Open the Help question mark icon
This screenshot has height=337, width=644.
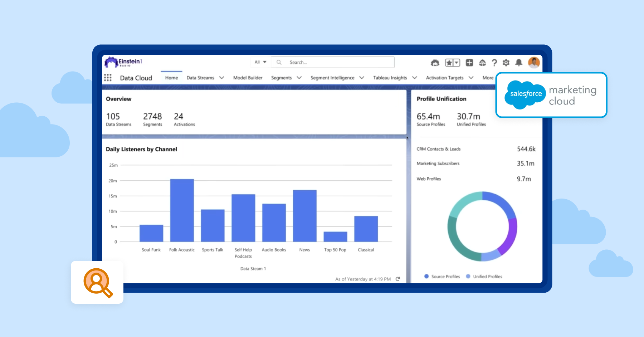coord(494,63)
